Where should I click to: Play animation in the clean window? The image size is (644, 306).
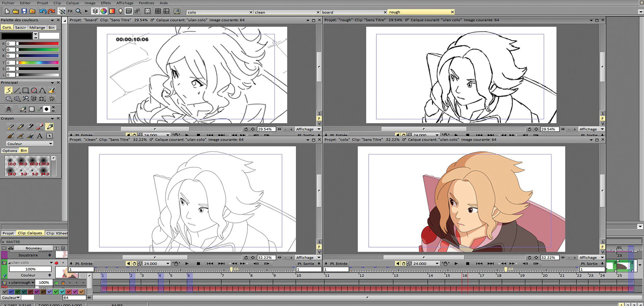coord(187,263)
